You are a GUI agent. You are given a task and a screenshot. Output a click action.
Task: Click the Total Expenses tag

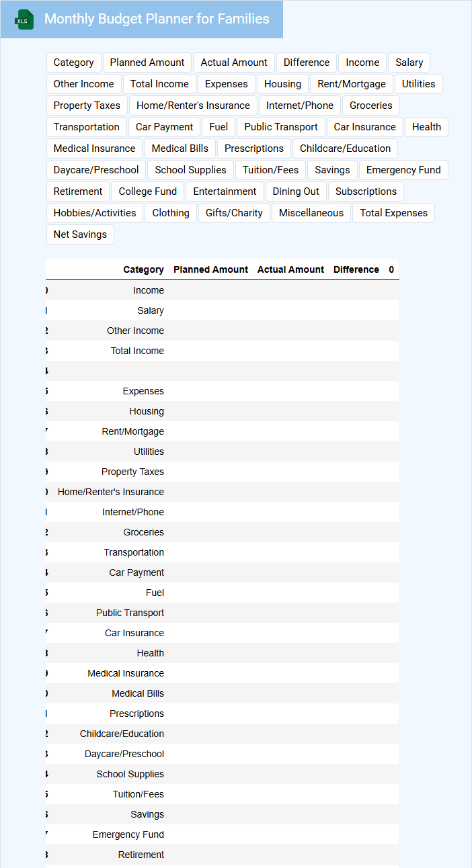(393, 213)
